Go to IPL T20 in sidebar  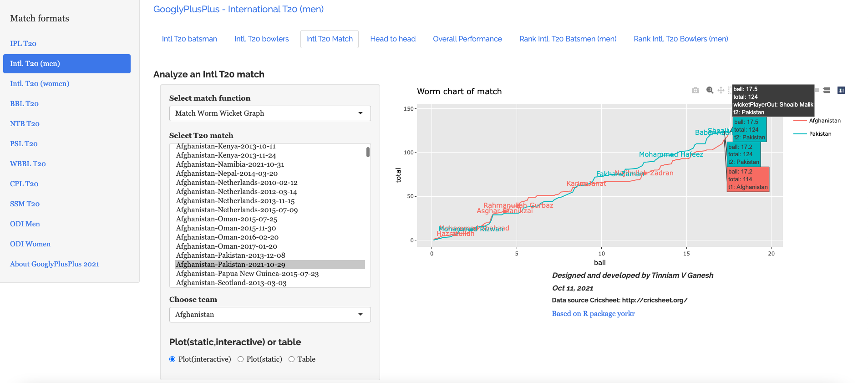(23, 44)
